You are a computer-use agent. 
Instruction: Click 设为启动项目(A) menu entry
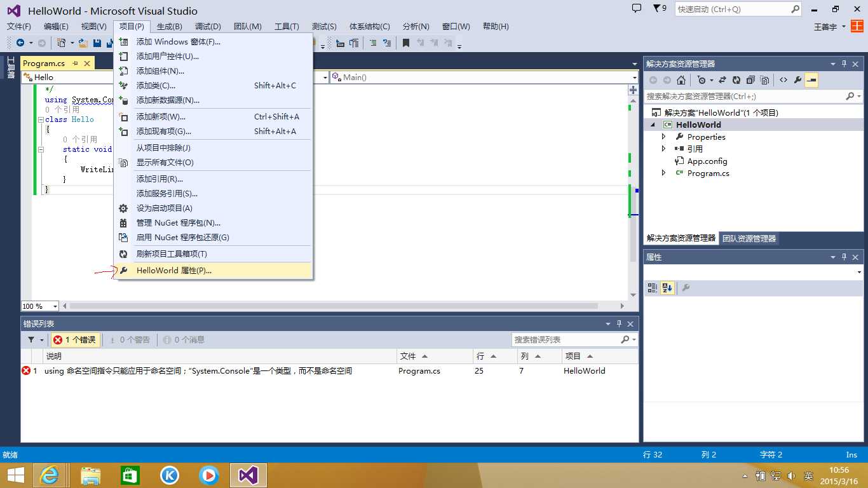[x=214, y=208]
